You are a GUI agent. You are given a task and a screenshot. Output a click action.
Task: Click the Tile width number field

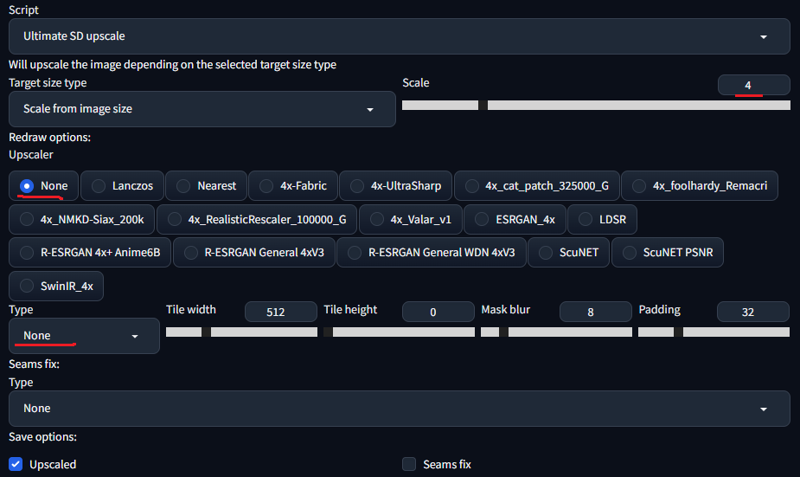point(281,312)
